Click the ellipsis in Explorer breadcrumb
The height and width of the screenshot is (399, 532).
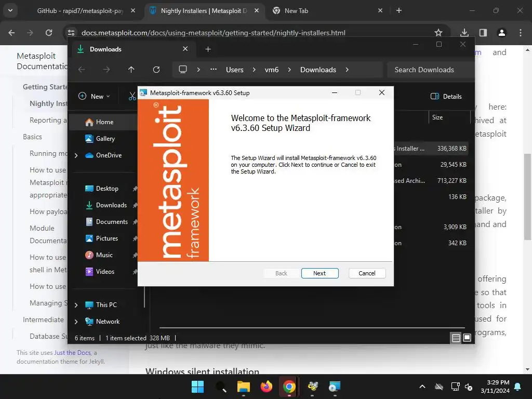click(x=214, y=70)
